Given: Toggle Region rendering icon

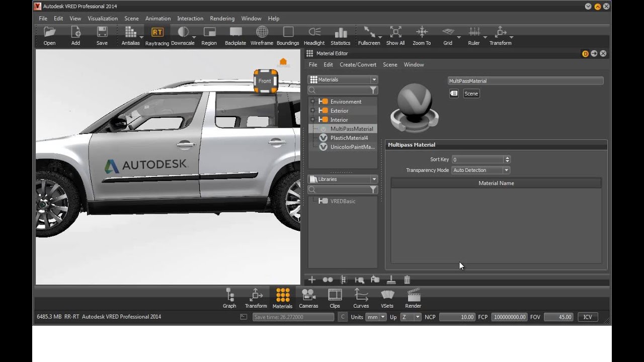Looking at the screenshot, I should click(x=209, y=35).
